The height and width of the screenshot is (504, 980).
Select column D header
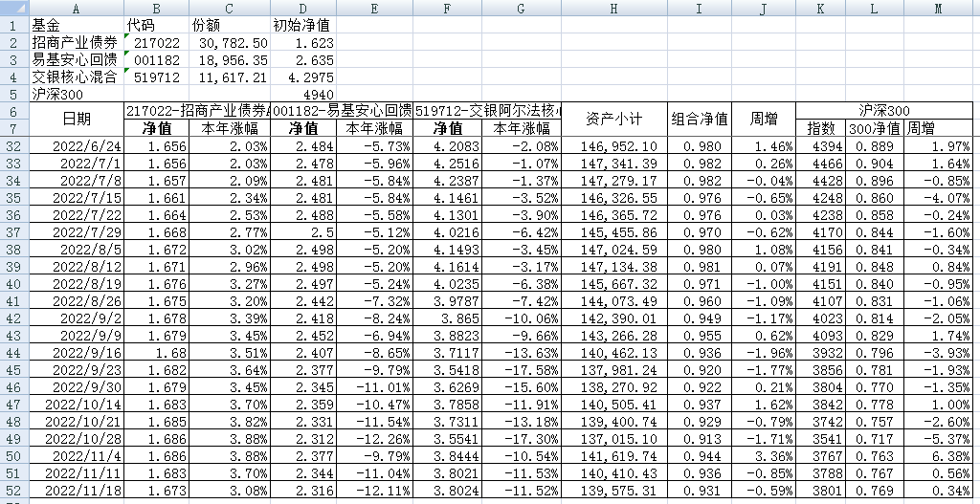[303, 8]
